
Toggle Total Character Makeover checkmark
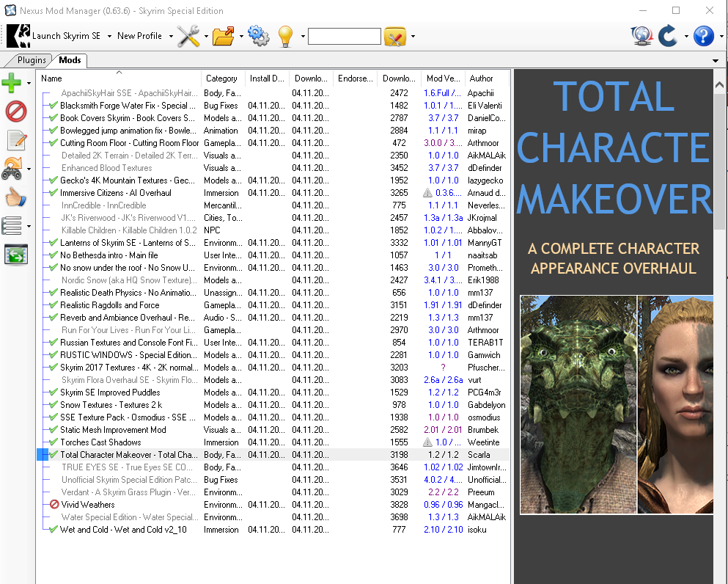click(x=54, y=455)
